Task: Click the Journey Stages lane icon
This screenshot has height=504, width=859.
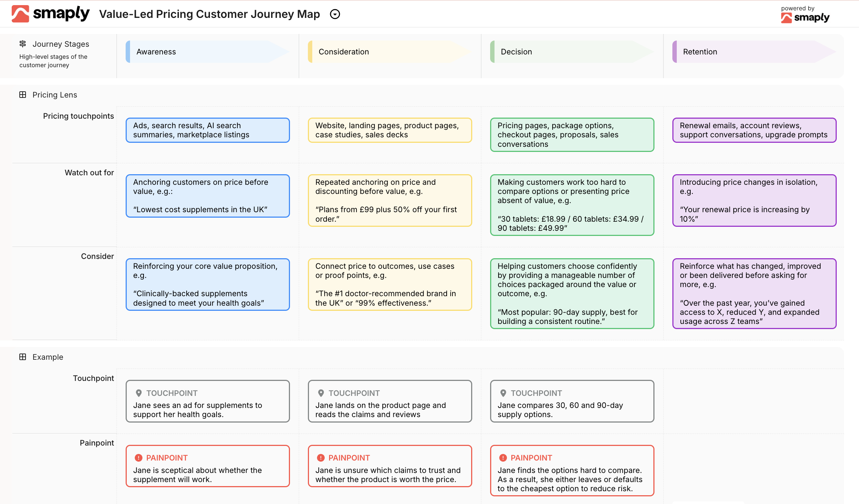Action: pyautogui.click(x=23, y=44)
